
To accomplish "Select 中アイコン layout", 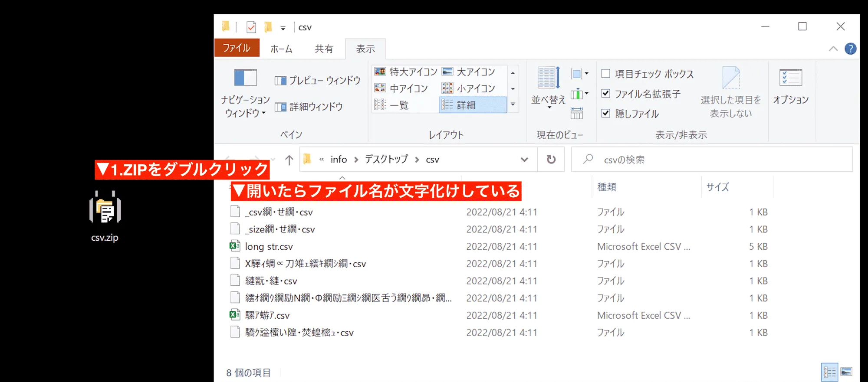I will pos(401,88).
